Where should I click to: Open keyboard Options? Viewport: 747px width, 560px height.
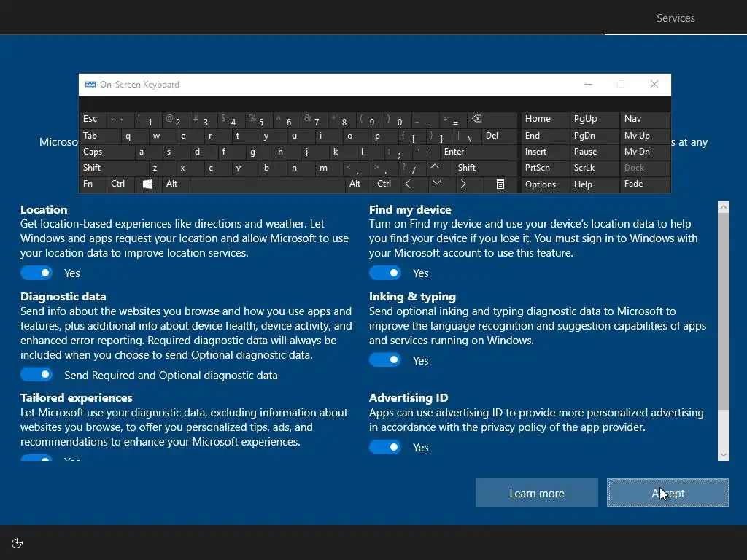(546, 184)
